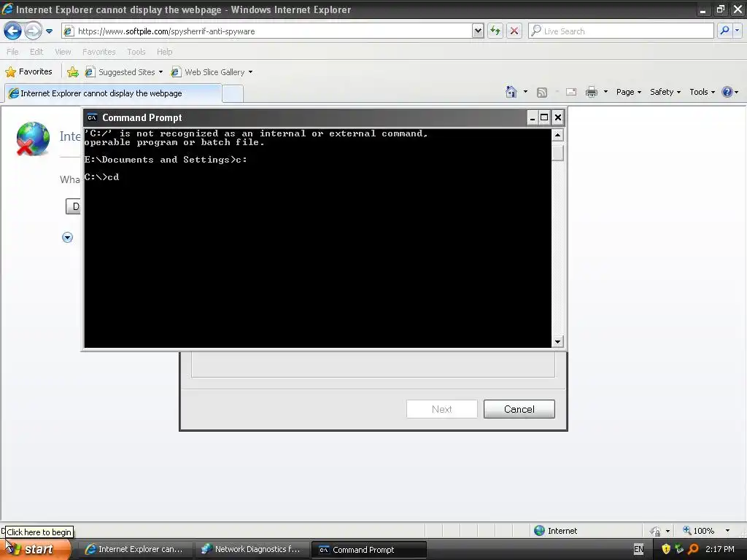The height and width of the screenshot is (560, 747).
Task: Click Command Prompt taskbar button
Action: (368, 550)
